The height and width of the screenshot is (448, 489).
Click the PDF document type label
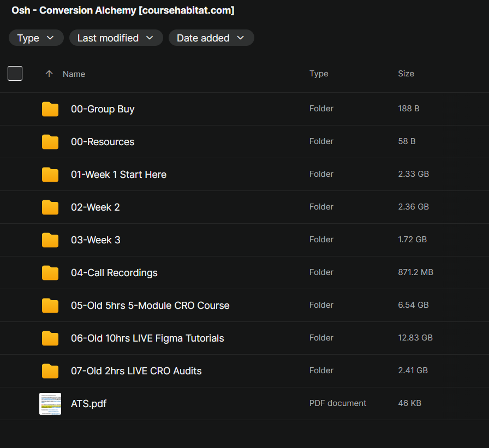(x=337, y=403)
